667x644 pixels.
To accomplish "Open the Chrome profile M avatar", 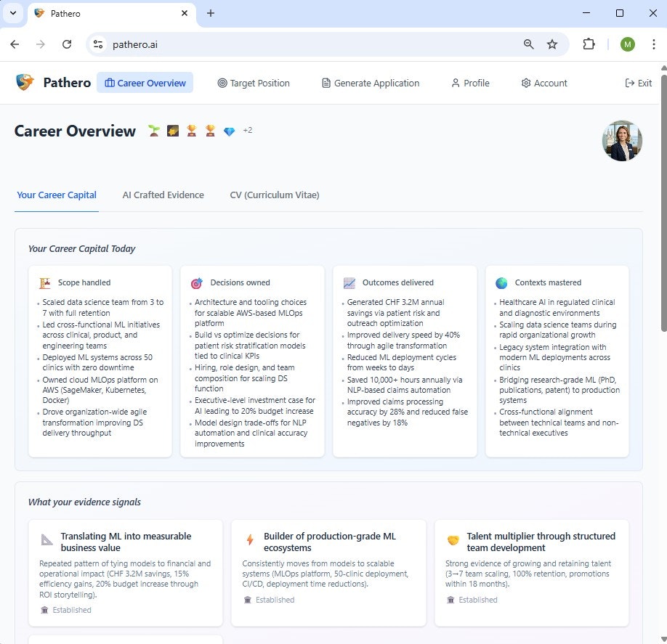I will 628,44.
